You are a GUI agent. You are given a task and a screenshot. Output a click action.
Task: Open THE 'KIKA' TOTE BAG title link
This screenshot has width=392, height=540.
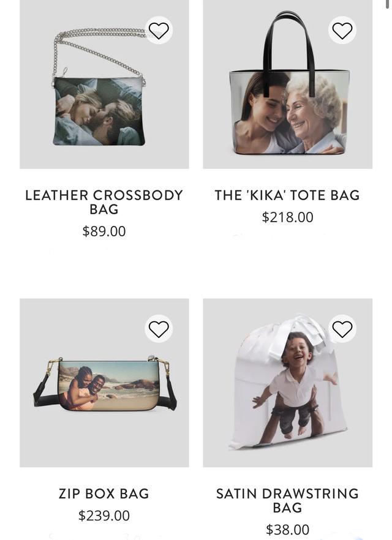coord(287,195)
